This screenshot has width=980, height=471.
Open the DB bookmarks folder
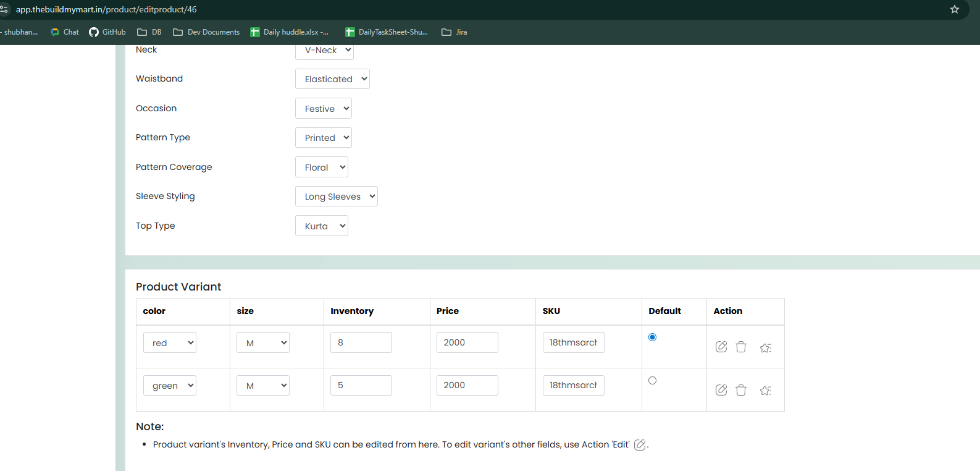pyautogui.click(x=149, y=32)
